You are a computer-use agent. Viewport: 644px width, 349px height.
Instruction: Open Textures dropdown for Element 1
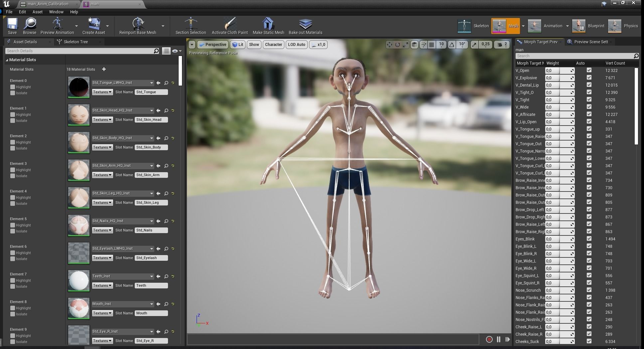102,120
